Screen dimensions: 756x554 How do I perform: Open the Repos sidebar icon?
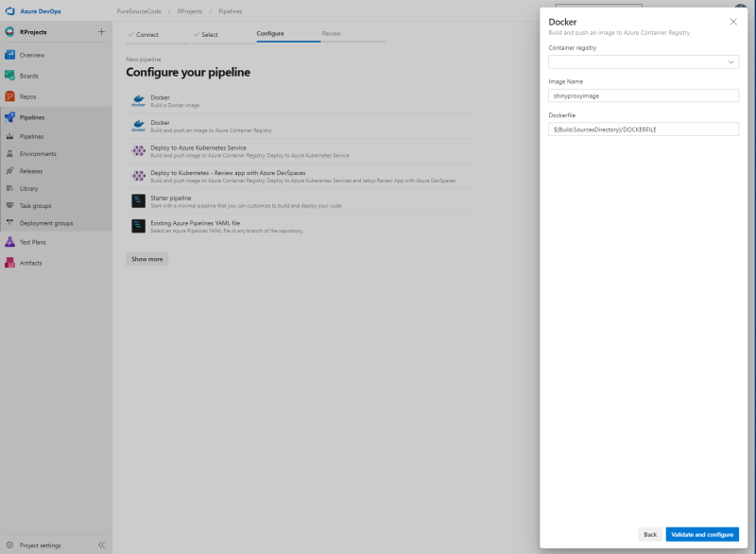[9, 96]
